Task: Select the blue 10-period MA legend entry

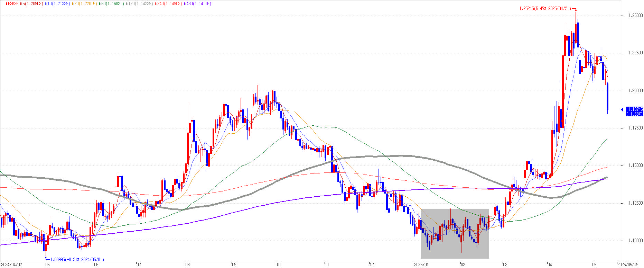Action: (x=58, y=4)
